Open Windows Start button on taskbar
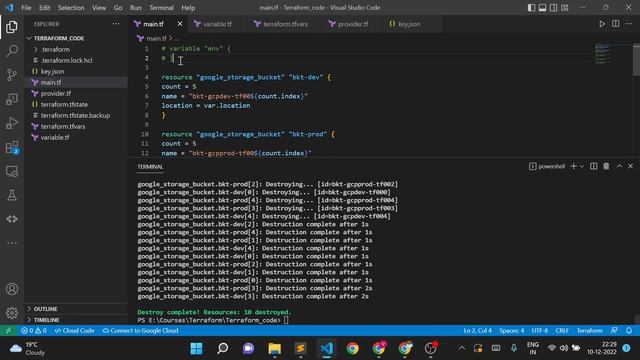 click(x=196, y=348)
